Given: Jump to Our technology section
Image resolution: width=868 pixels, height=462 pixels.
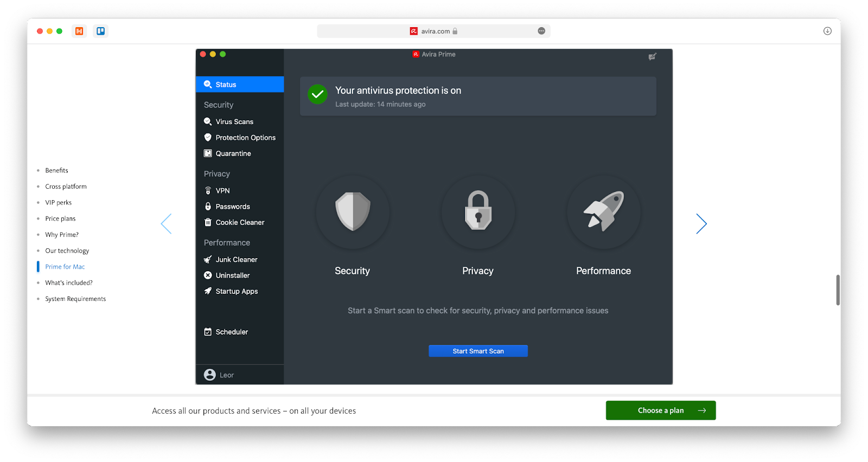Looking at the screenshot, I should click(67, 251).
